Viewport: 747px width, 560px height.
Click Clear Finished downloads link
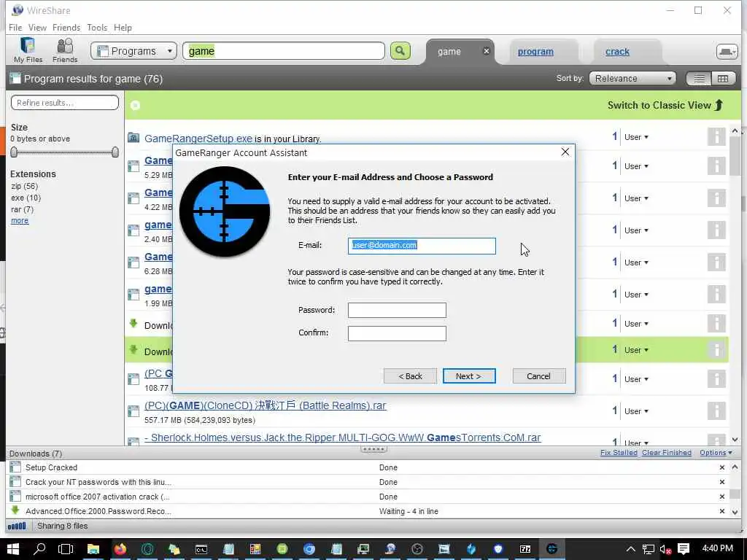667,453
